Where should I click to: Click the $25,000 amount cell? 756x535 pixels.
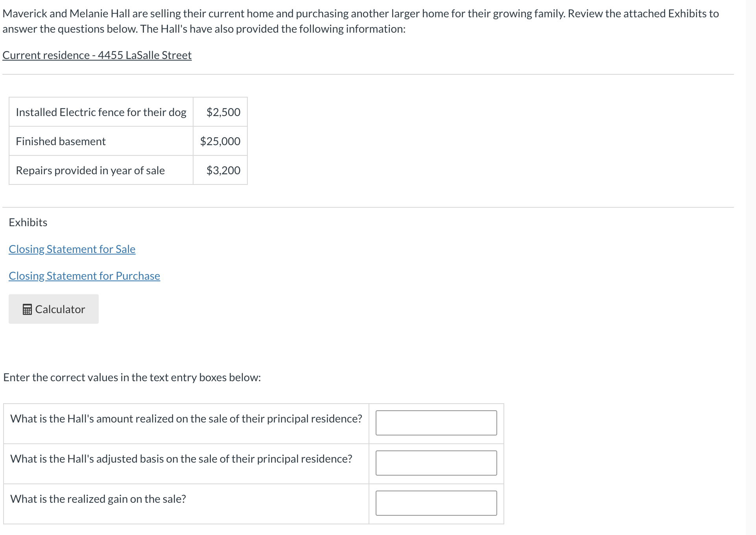click(x=220, y=141)
